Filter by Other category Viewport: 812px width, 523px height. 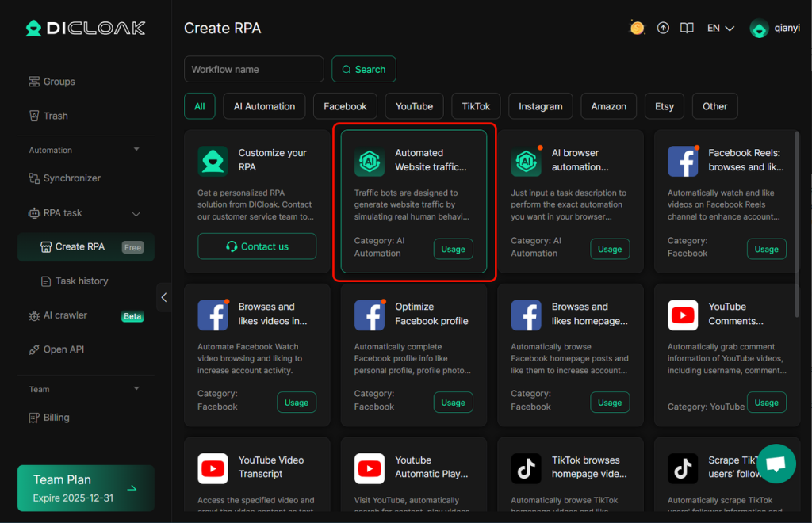tap(714, 106)
